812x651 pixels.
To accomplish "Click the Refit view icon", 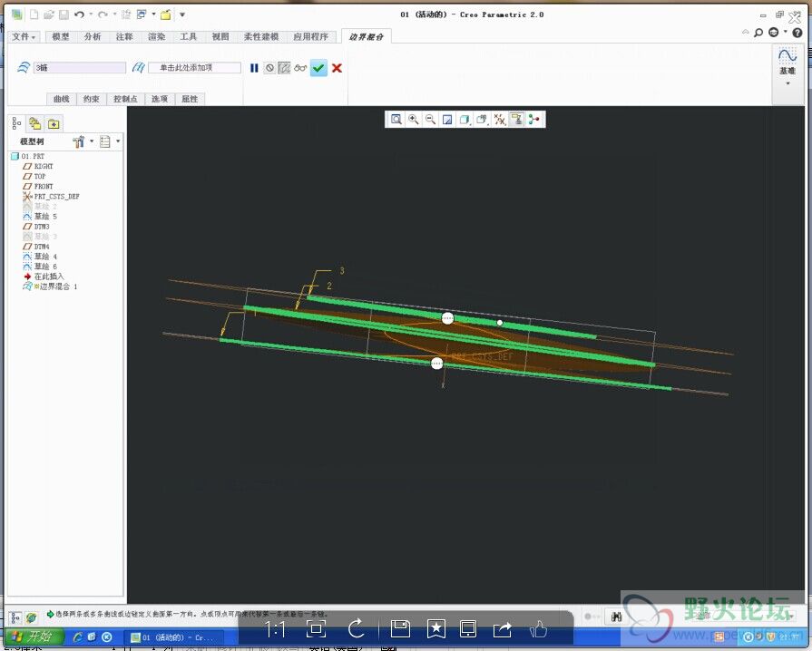I will point(396,119).
